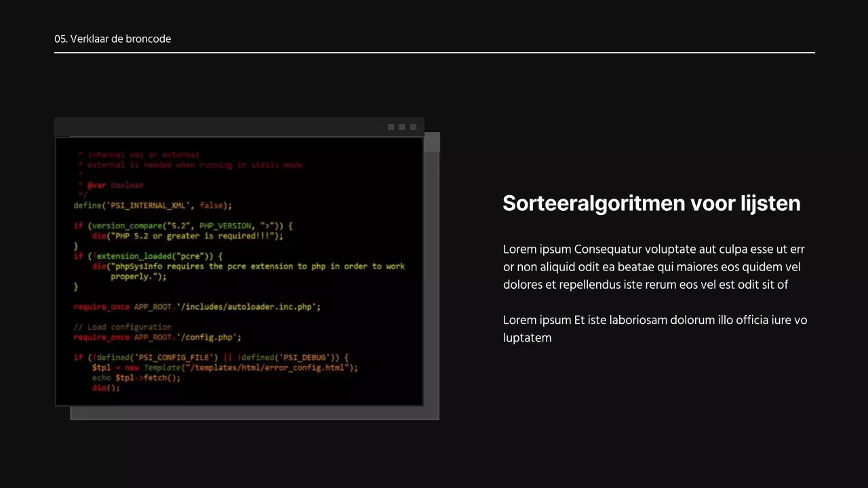
Task: Click the "@var boolean" comment line
Action: point(114,185)
